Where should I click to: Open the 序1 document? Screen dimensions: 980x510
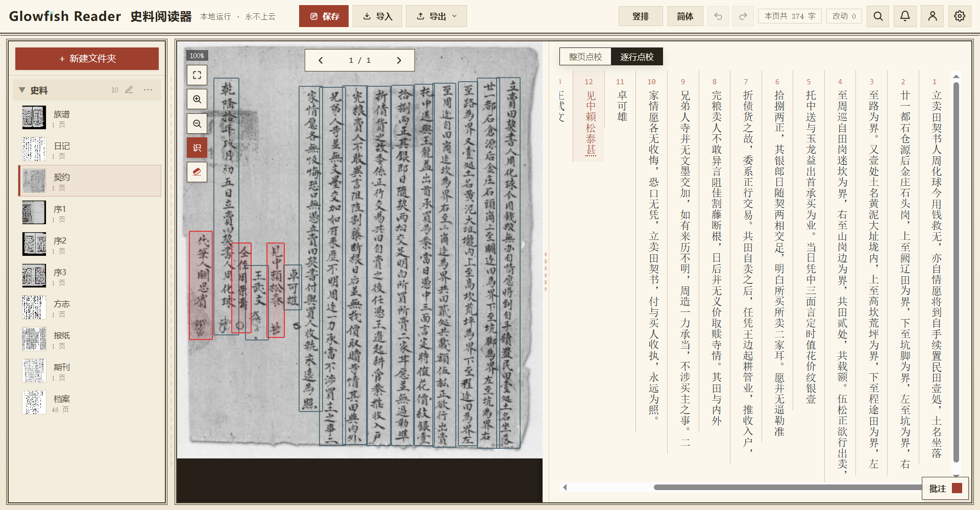90,212
